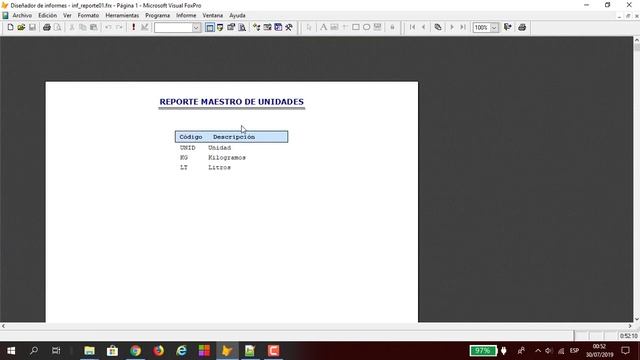Click the Save diskette icon
Image resolution: width=640 pixels, height=360 pixels.
(32, 27)
